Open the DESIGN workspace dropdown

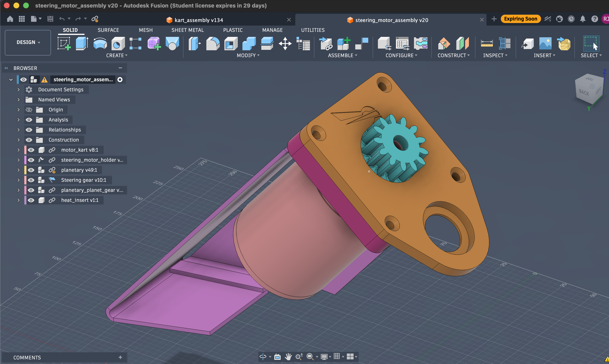tap(28, 43)
